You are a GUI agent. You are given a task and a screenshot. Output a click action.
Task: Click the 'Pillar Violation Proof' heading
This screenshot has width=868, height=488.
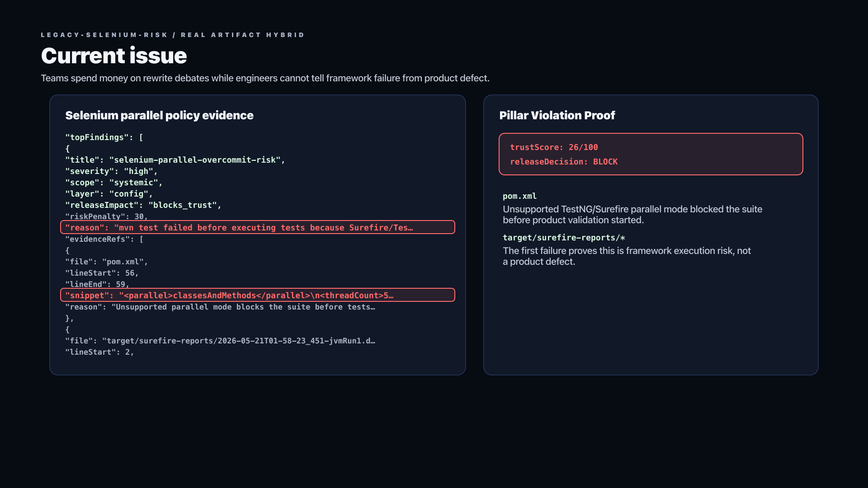point(557,115)
